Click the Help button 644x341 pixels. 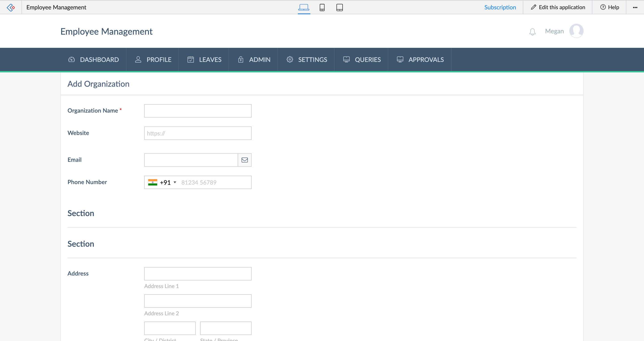click(x=610, y=7)
